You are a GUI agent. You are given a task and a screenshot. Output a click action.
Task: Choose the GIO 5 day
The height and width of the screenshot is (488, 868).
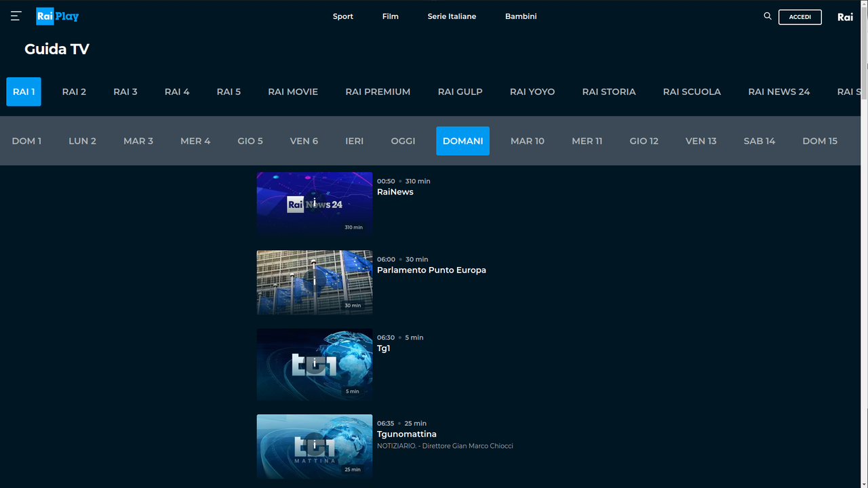[250, 141]
